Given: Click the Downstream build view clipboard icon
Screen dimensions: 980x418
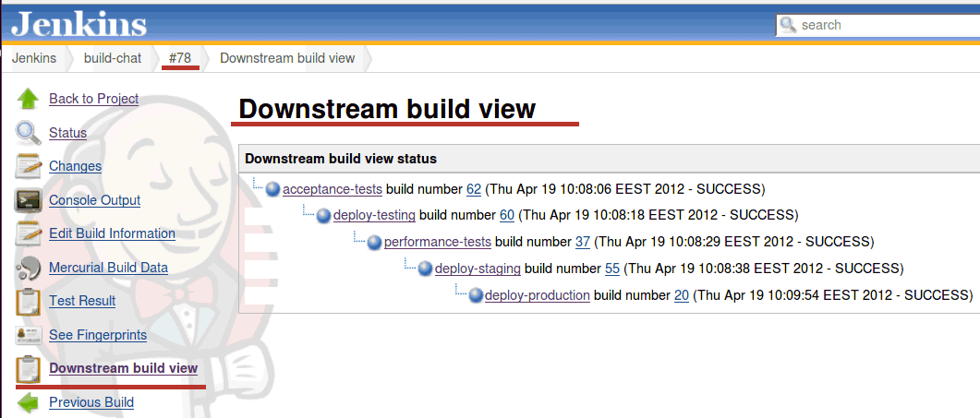Looking at the screenshot, I should click(28, 369).
